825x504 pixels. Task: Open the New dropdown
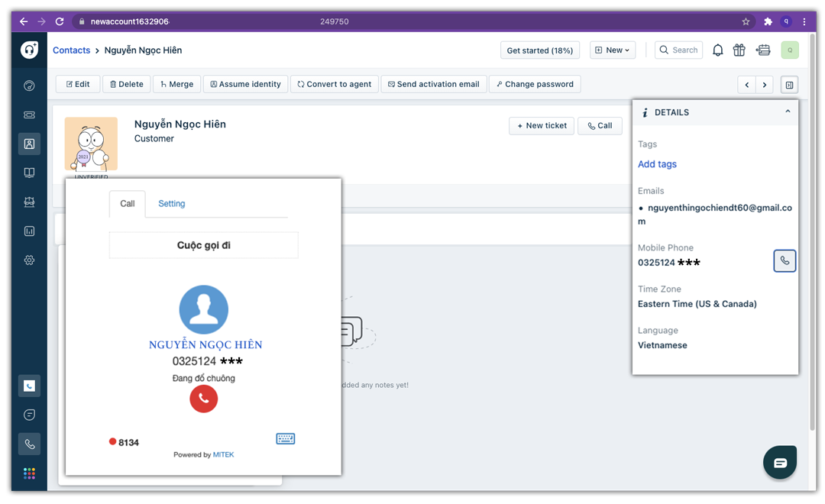tap(613, 50)
